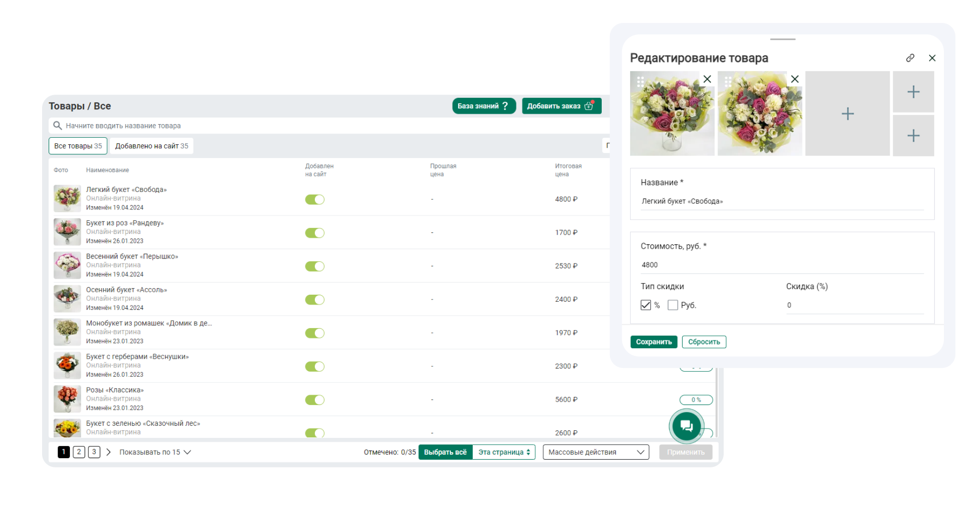Copy product link via the chain icon
The image size is (980, 527).
[910, 58]
